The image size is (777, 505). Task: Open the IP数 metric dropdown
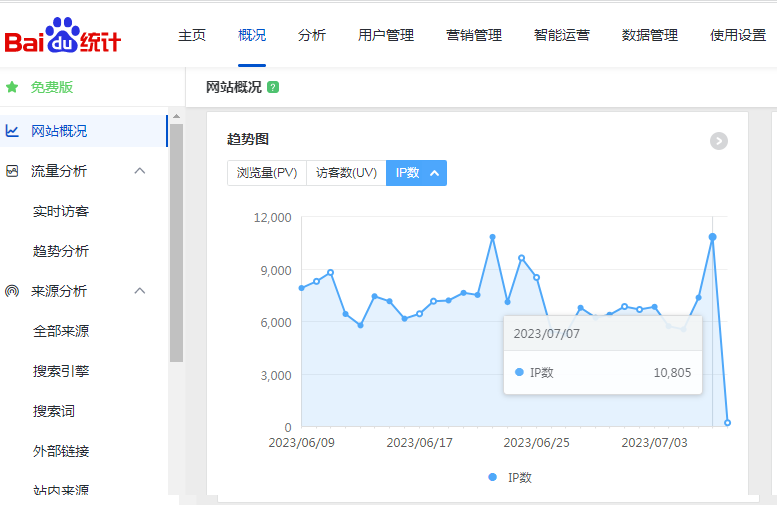[416, 173]
